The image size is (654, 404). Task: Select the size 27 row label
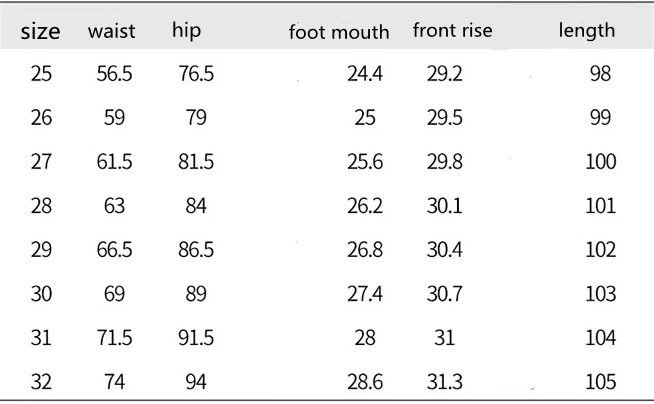[41, 162]
